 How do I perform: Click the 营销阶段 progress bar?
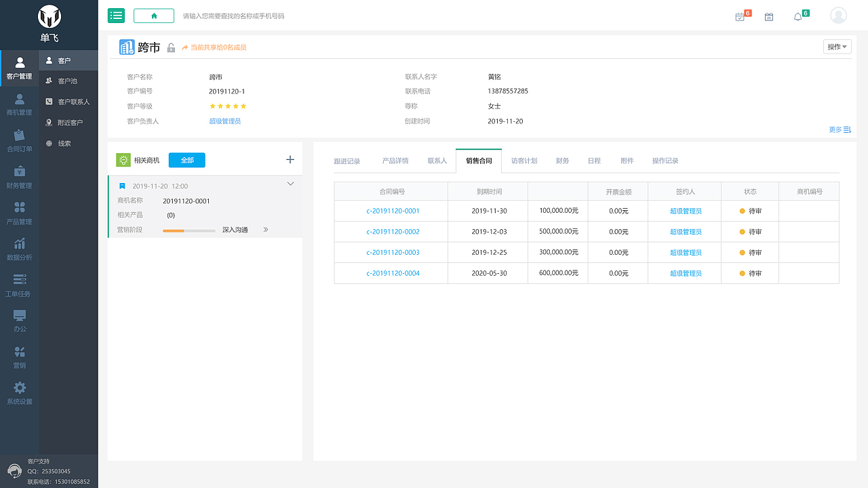pos(189,230)
